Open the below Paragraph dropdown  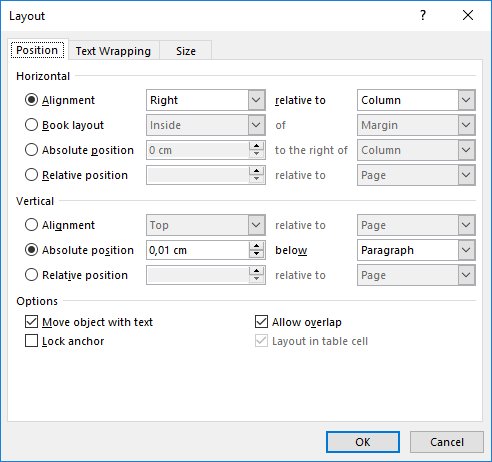click(416, 250)
